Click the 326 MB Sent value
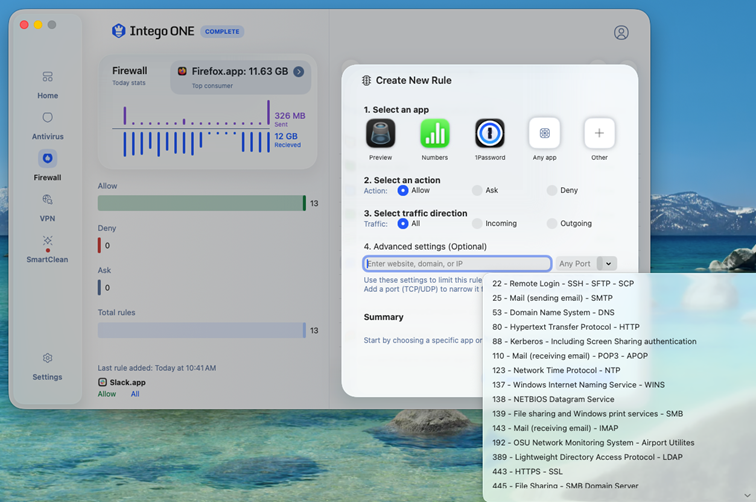The height and width of the screenshot is (502, 756). point(290,116)
